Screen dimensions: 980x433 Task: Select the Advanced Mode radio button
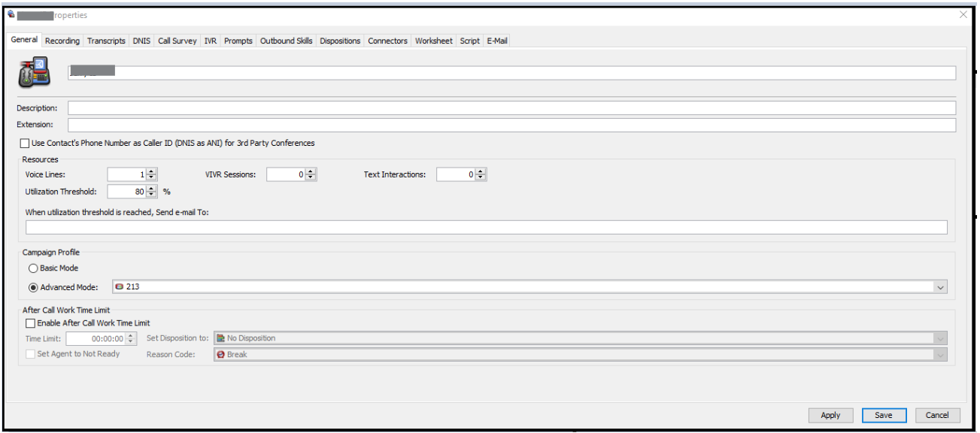click(x=33, y=286)
